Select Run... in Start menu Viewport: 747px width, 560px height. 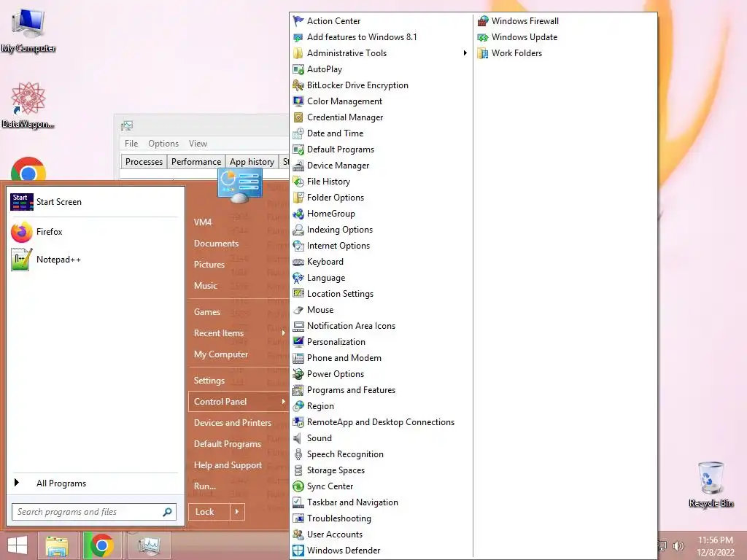(205, 486)
